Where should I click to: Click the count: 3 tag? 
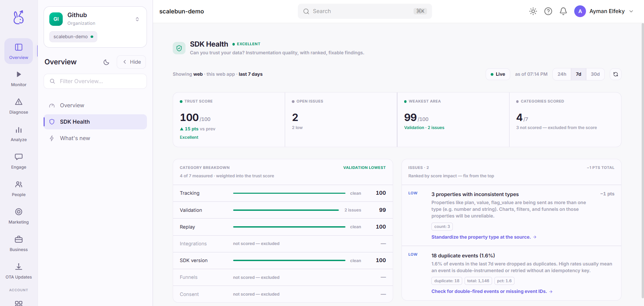pyautogui.click(x=442, y=227)
